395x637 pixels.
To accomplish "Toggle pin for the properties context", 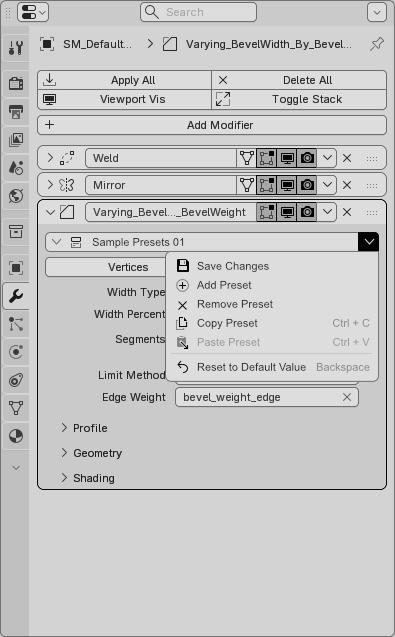I will coord(377,44).
